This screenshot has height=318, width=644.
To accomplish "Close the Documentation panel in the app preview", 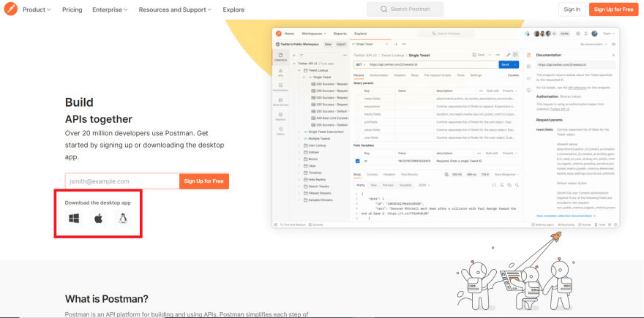I will [x=613, y=55].
